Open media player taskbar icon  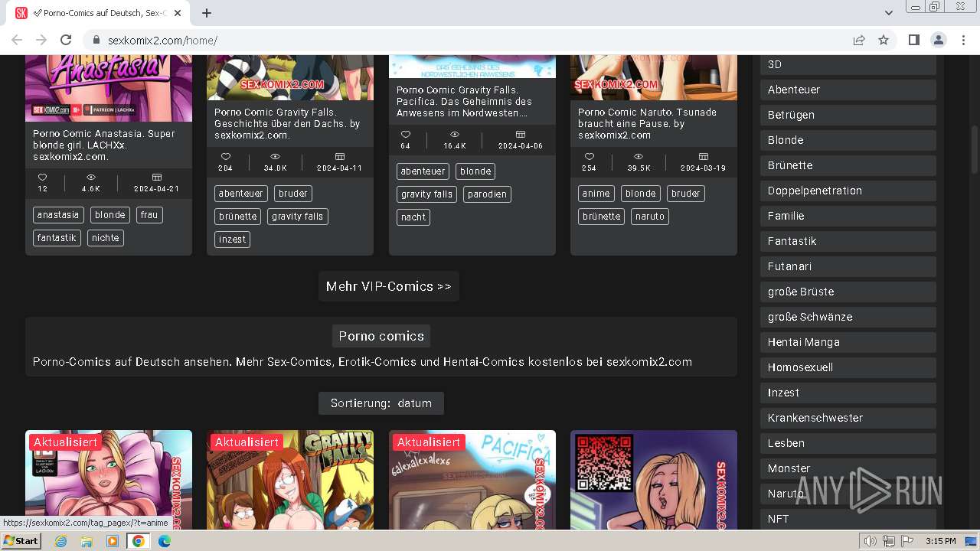point(113,541)
